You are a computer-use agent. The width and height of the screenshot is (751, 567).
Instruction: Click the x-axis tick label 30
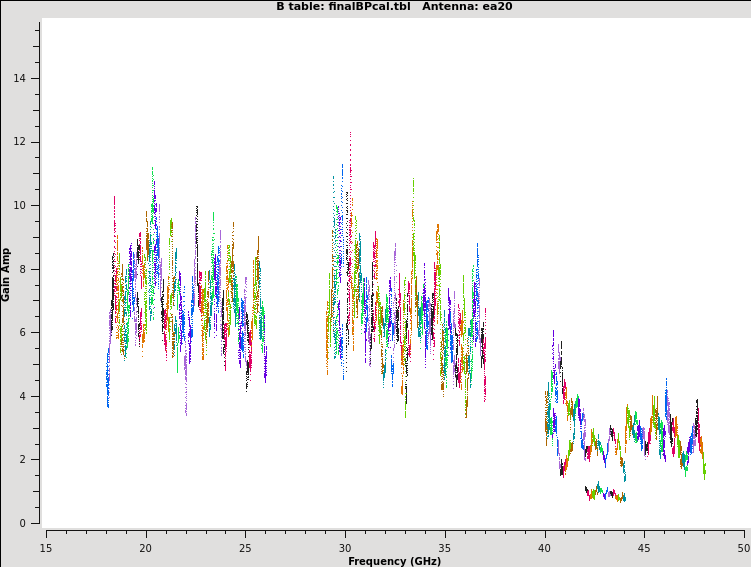pyautogui.click(x=345, y=548)
